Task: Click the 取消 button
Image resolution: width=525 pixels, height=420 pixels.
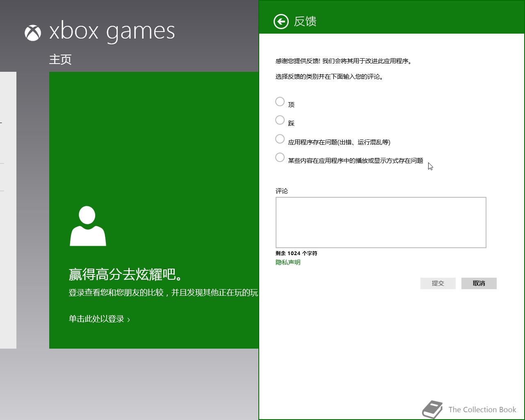Action: (479, 283)
